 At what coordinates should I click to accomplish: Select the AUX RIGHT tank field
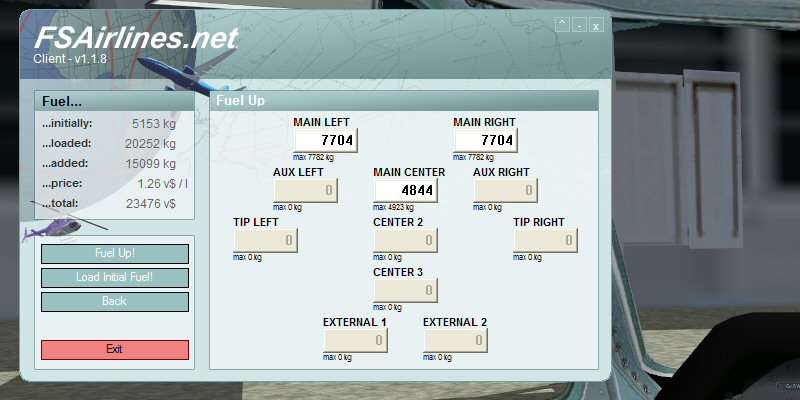point(506,190)
